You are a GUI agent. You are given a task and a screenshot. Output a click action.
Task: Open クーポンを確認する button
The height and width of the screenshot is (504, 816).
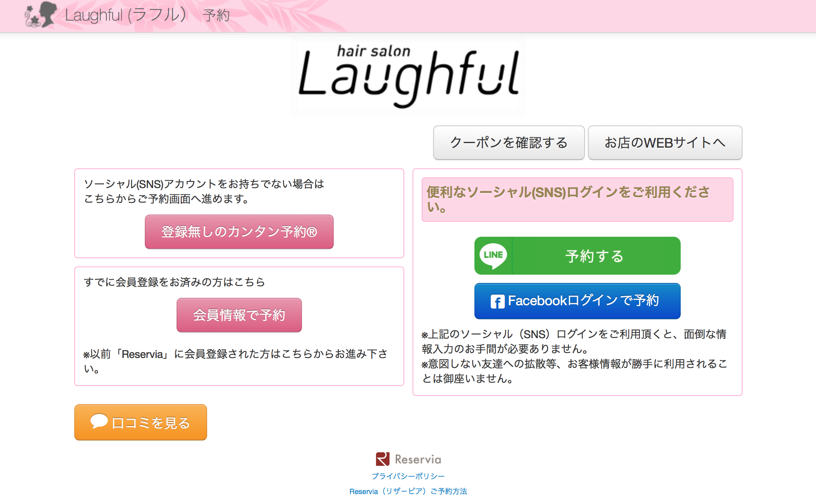click(509, 143)
